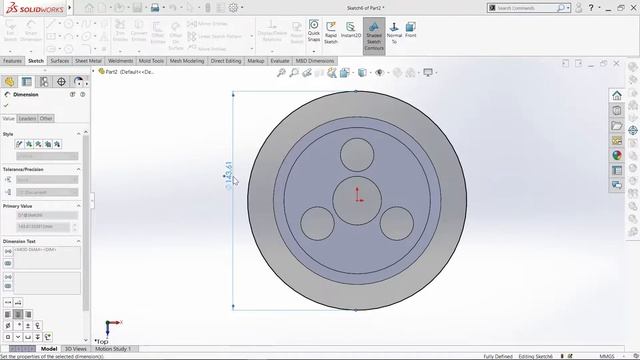The height and width of the screenshot is (360, 640).
Task: Click the Dimension panel help icon
Action: coord(82,94)
